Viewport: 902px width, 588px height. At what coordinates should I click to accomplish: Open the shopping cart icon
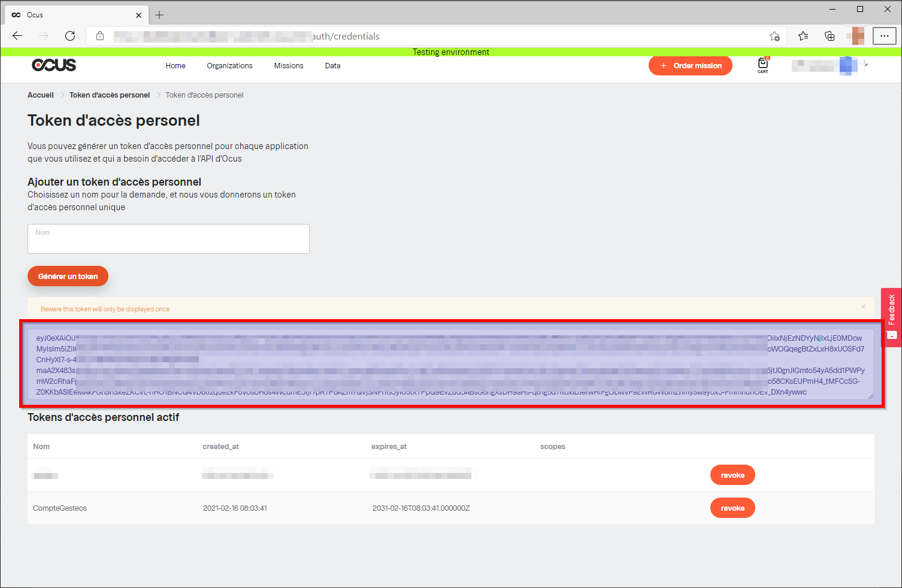(762, 65)
